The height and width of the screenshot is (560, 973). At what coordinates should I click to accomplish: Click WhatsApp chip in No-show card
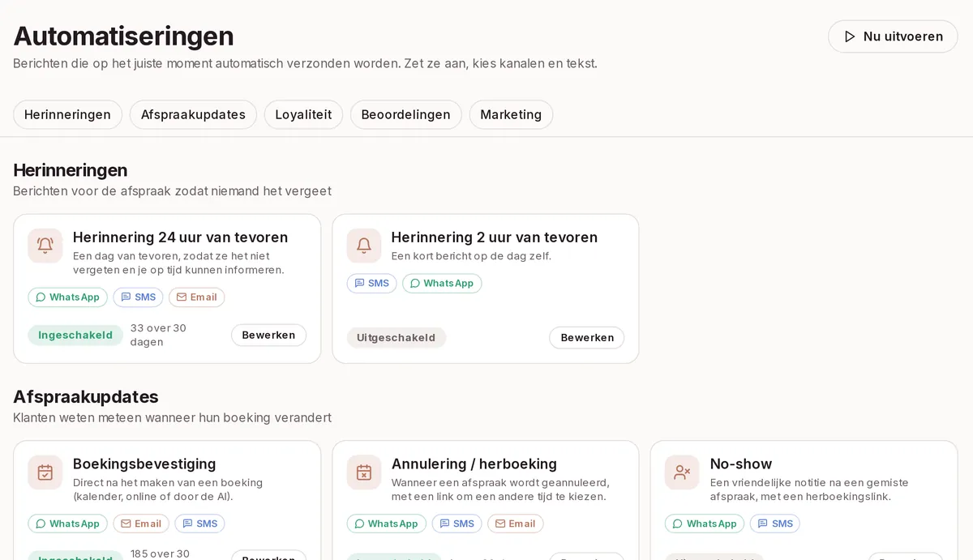(705, 524)
